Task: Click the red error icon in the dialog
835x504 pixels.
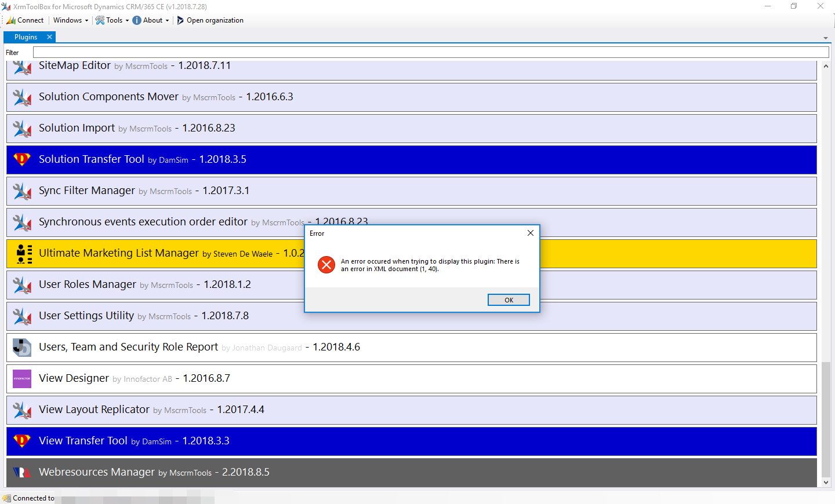Action: click(x=326, y=265)
